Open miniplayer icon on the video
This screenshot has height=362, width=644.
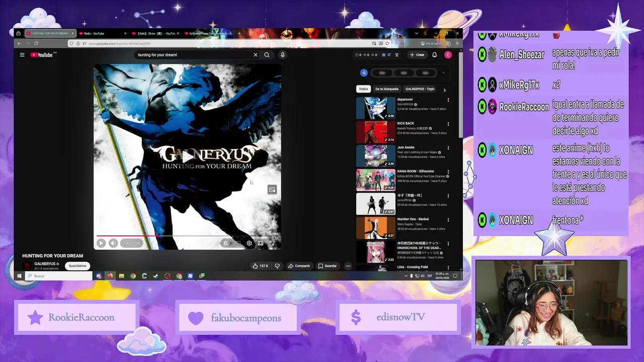(x=272, y=190)
